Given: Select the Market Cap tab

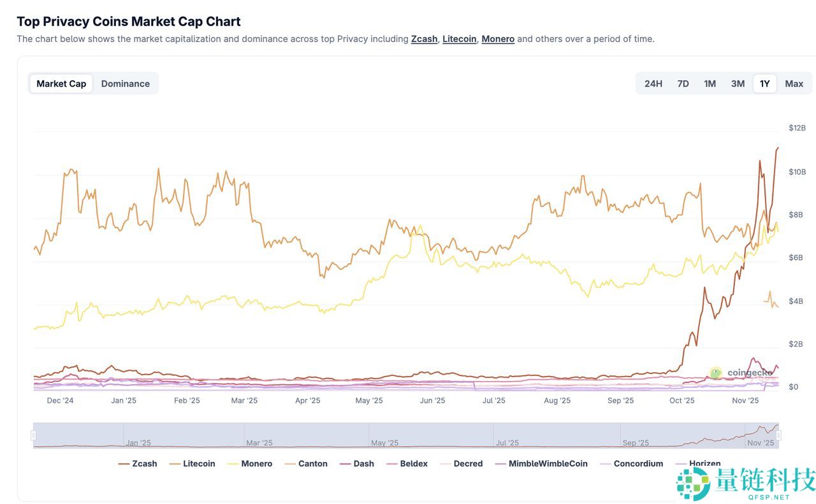Looking at the screenshot, I should point(61,83).
